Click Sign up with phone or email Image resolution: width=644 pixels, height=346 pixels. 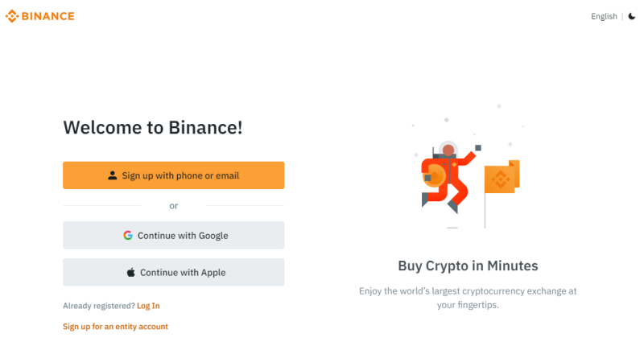[173, 175]
